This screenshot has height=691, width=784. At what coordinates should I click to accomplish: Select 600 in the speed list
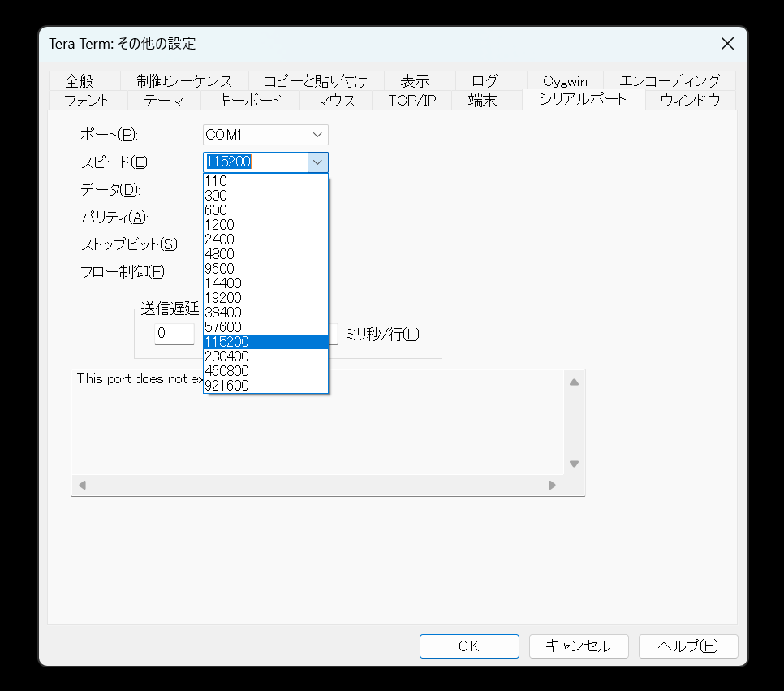(265, 210)
